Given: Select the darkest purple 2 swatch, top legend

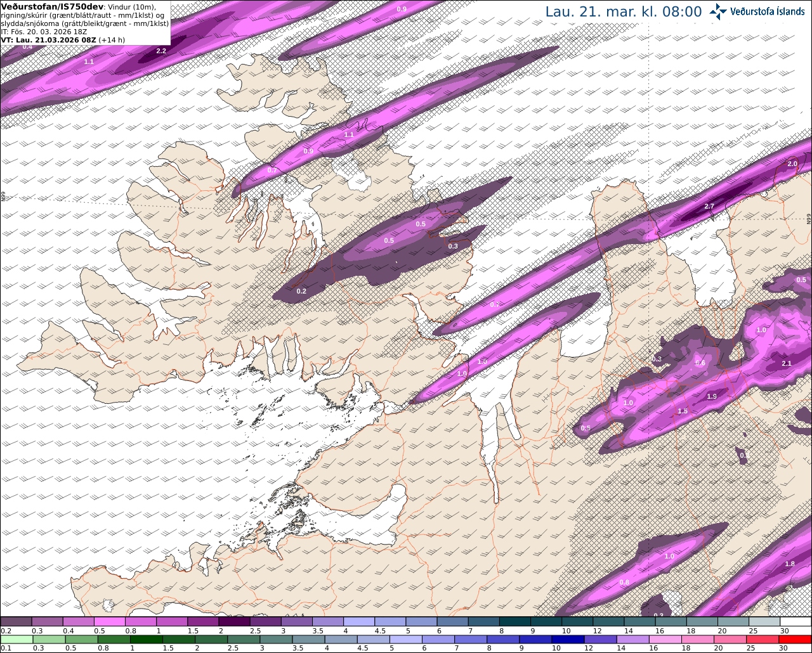Looking at the screenshot, I should 234,622.
